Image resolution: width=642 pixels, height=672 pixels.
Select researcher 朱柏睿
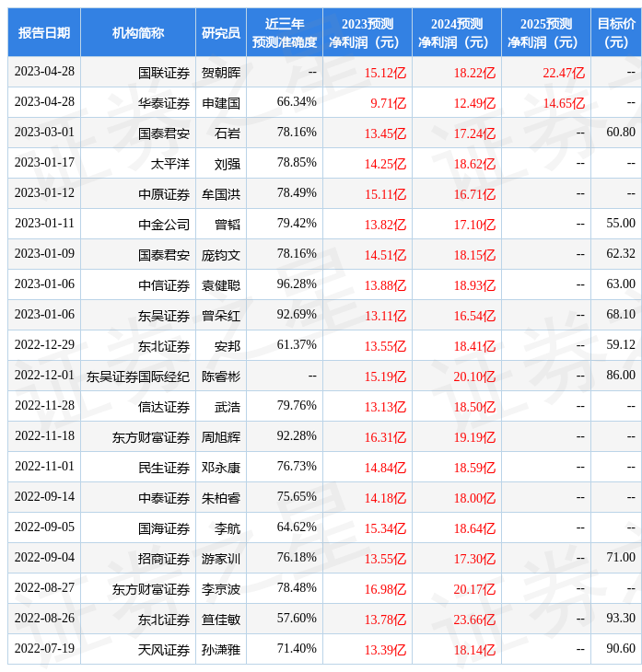(x=221, y=498)
